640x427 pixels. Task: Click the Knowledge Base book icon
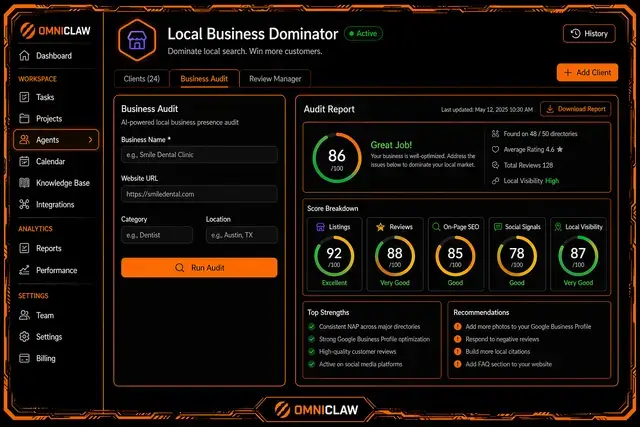24,183
